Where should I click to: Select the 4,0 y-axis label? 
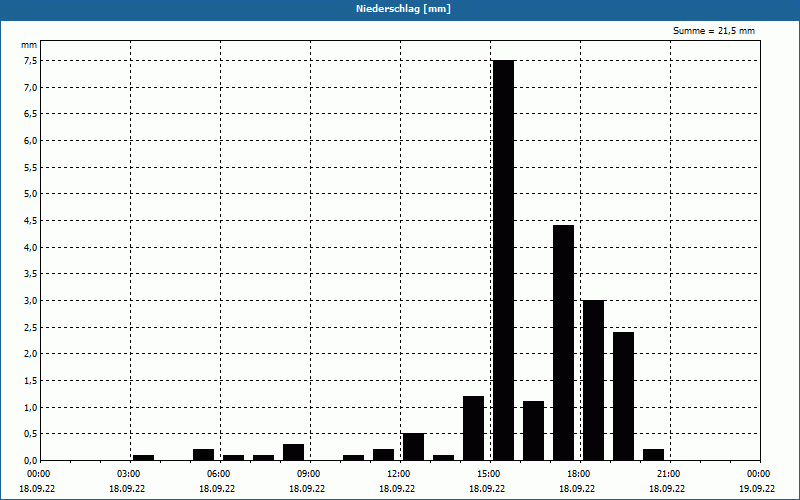pyautogui.click(x=31, y=247)
